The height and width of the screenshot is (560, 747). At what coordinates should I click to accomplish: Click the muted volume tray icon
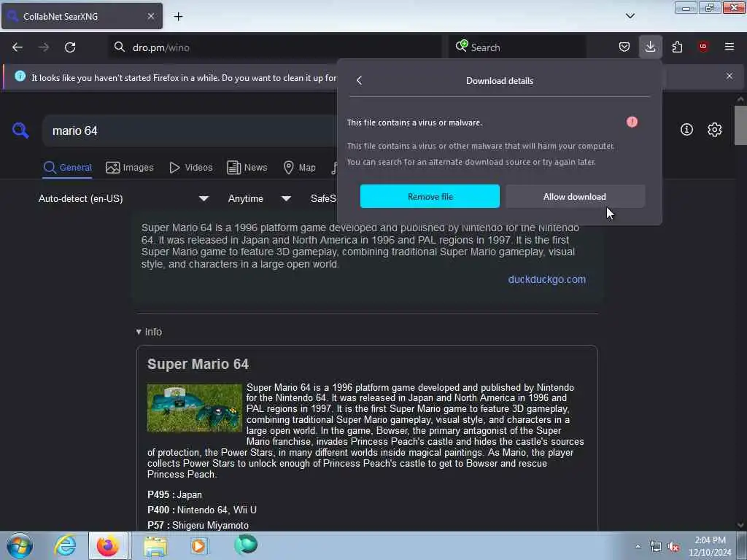click(x=673, y=547)
